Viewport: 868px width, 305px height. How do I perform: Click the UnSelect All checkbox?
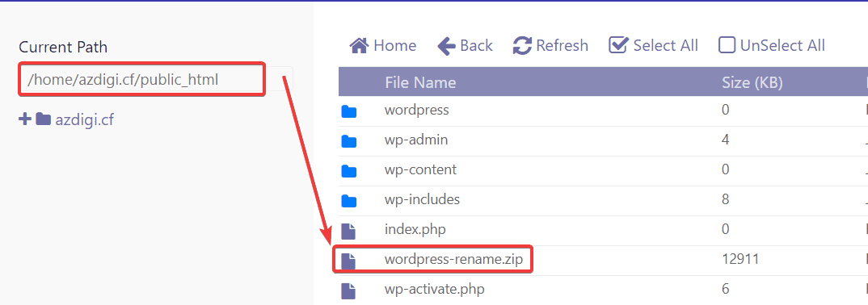point(727,45)
